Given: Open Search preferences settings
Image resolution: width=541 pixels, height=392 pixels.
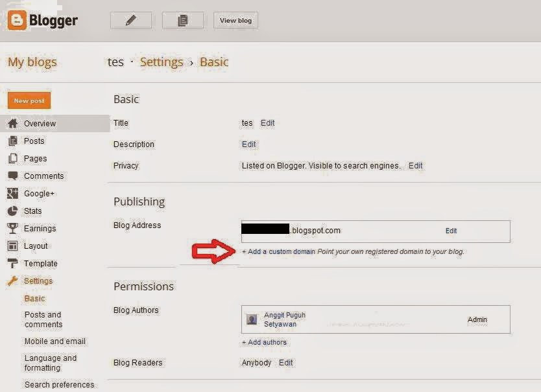Looking at the screenshot, I should coord(59,384).
